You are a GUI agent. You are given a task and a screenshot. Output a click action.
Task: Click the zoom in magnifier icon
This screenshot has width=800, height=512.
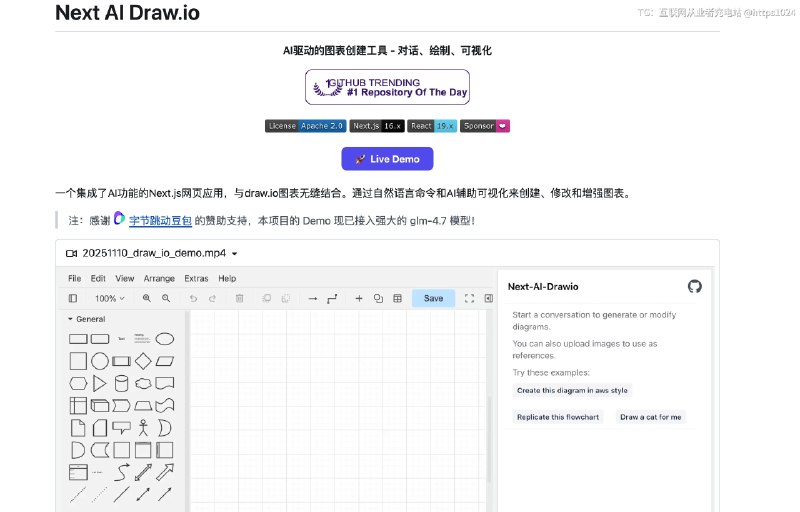coord(146,298)
